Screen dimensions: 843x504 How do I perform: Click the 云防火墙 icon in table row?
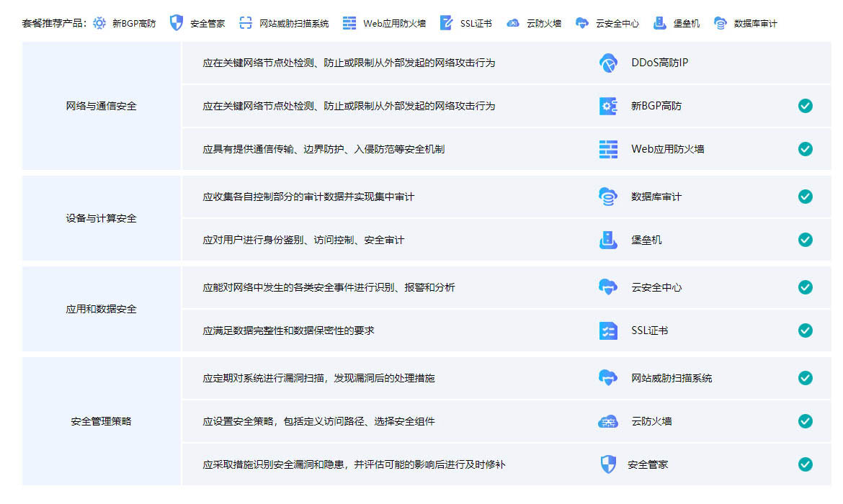[608, 422]
